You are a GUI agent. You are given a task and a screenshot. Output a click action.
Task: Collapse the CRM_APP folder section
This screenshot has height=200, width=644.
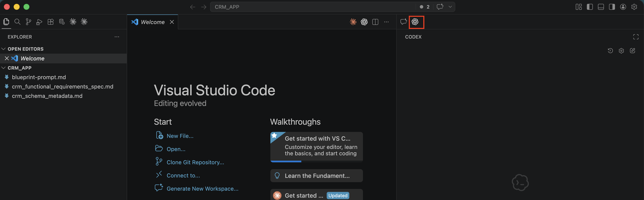(20, 68)
